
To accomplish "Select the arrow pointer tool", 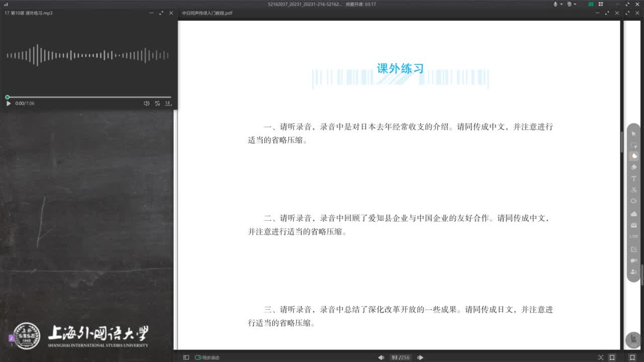I will pos(634,134).
